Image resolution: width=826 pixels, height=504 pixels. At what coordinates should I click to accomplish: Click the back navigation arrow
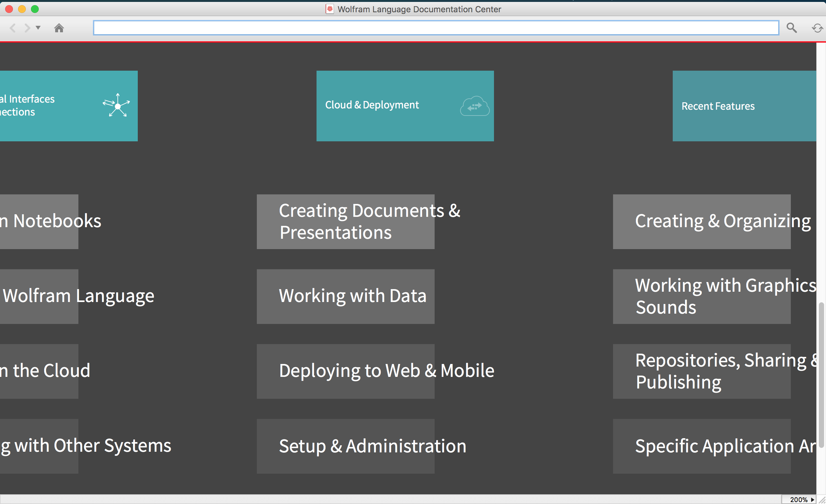click(x=13, y=28)
